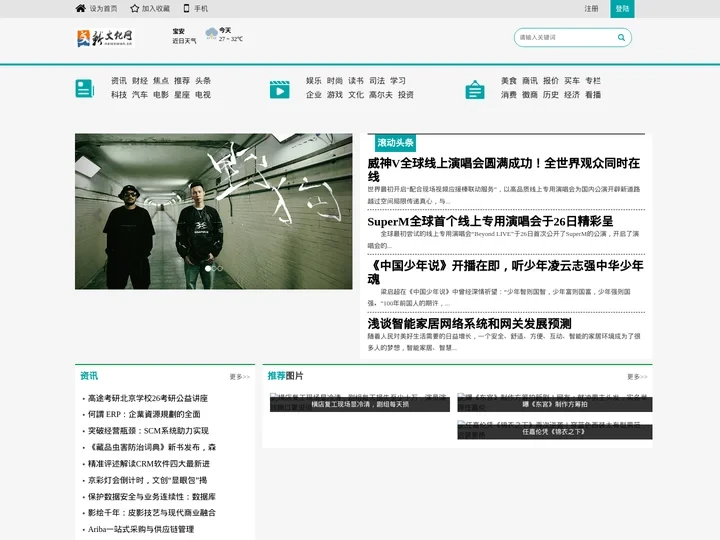This screenshot has height=540, width=720.
Task: Open the 游戏 navigation item
Action: tap(335, 95)
